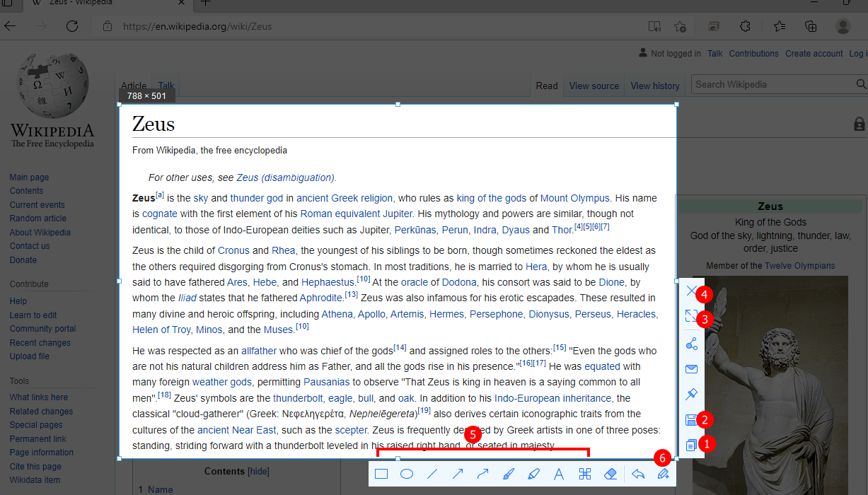Open the Contact us link
Viewport: 868px width, 495px height.
coord(30,246)
